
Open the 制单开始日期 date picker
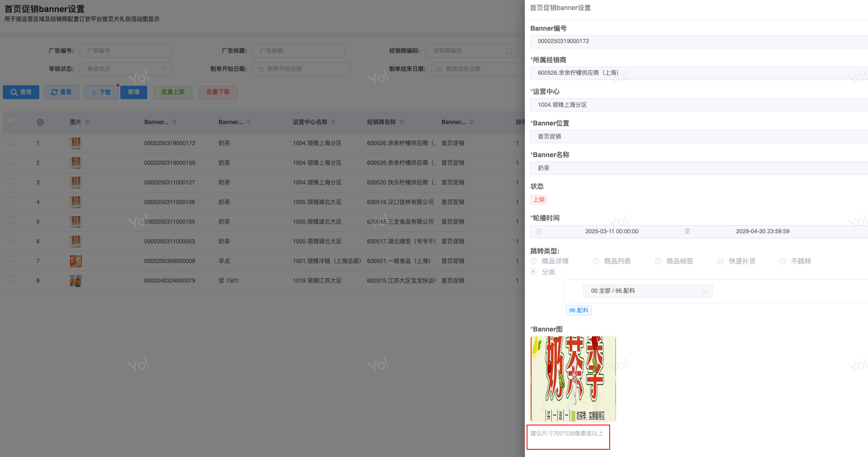(x=301, y=69)
